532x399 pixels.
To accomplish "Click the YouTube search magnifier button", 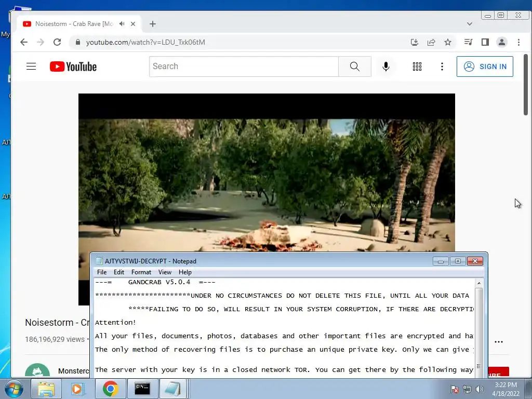I will tap(354, 66).
